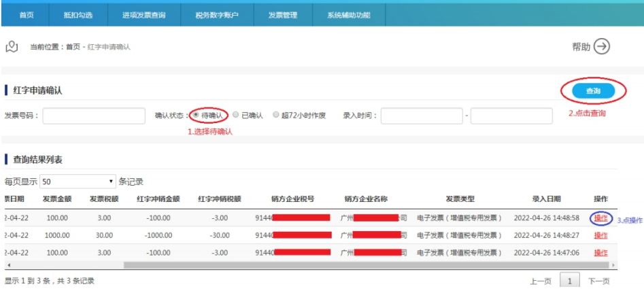Click the 发票类型 column header
This screenshot has width=644, height=291.
460,199
